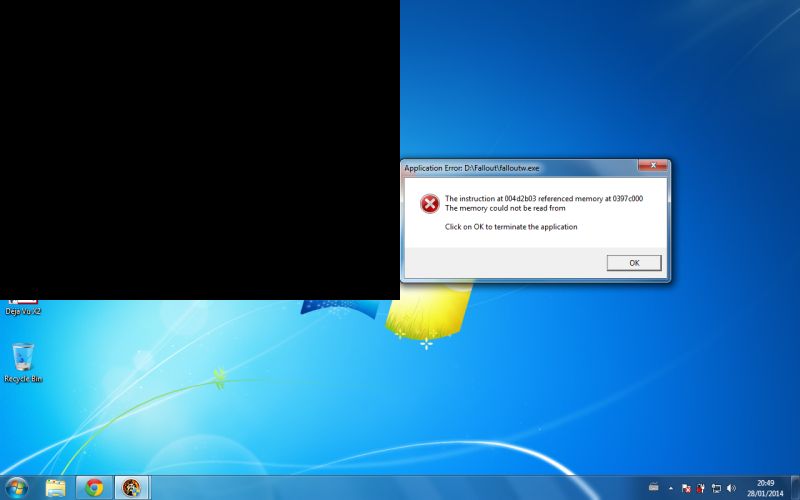
Task: Click OK to terminate the application
Action: tap(634, 263)
